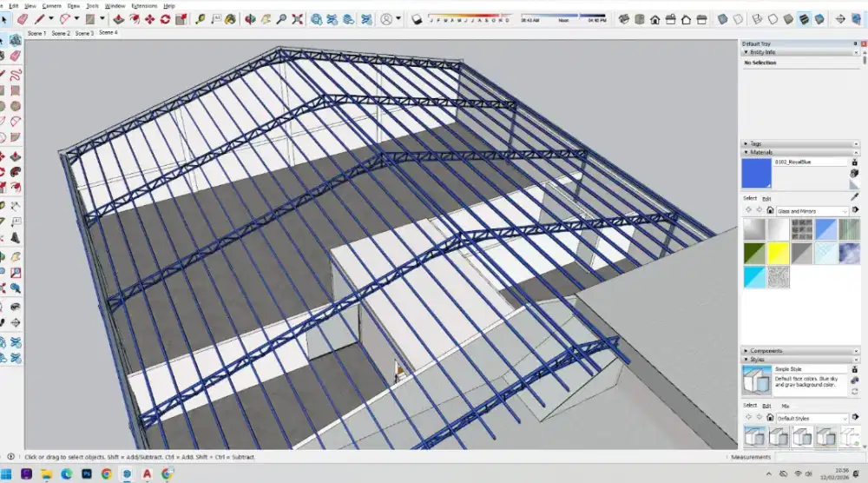
Task: Click the Zoom Extents icon
Action: pos(298,18)
